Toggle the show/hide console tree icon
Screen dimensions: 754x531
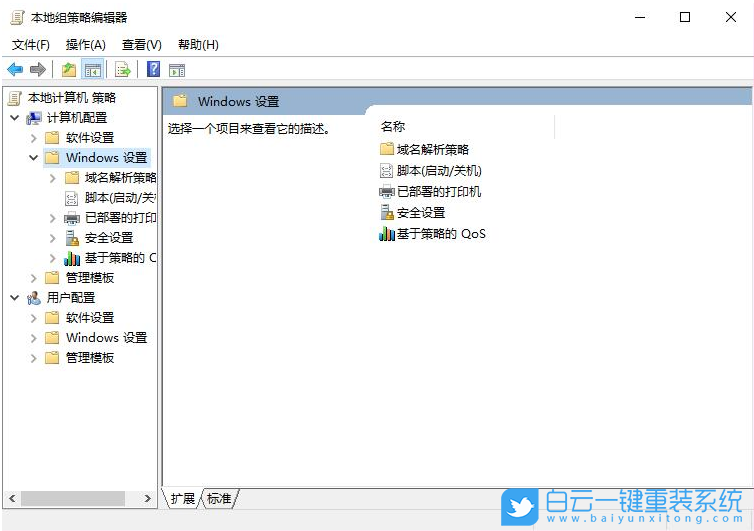[92, 70]
